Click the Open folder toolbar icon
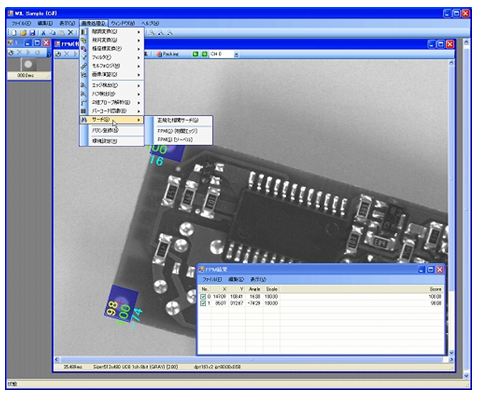This screenshot has width=477, height=398. (x=23, y=33)
